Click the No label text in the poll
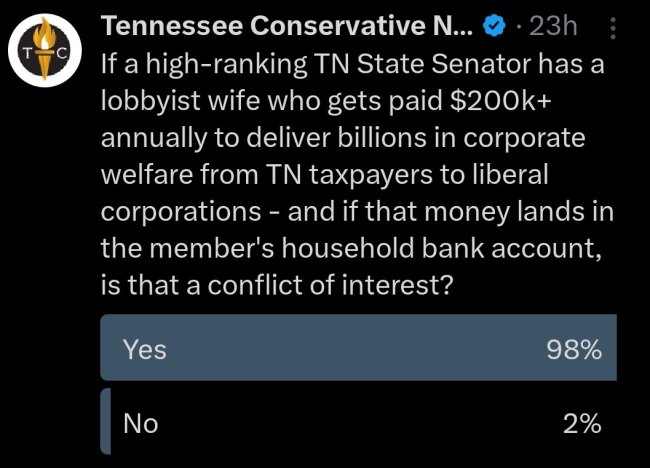 coord(141,423)
